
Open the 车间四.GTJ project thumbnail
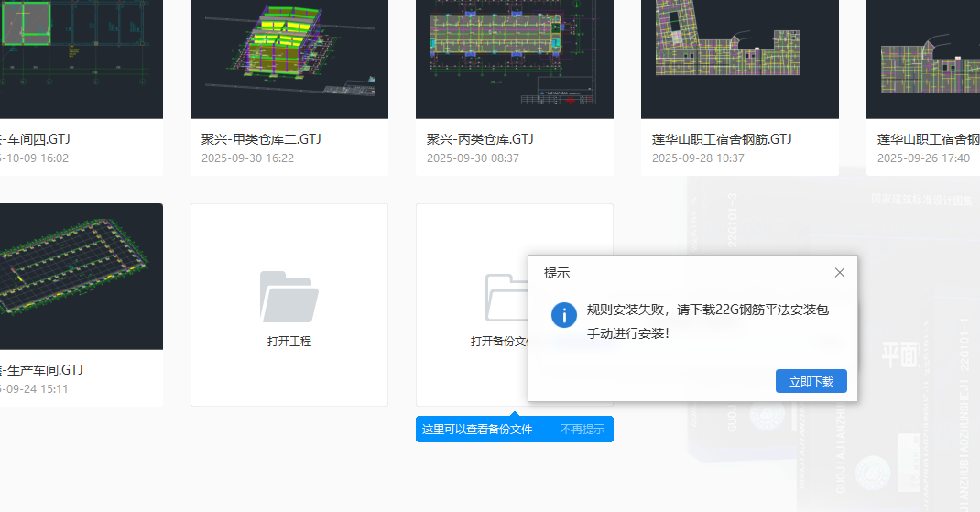point(82,58)
